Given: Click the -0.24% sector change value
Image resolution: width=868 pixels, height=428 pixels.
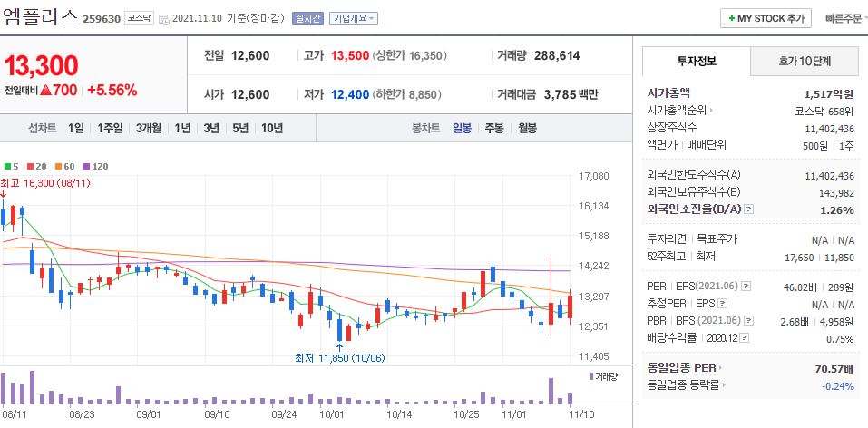Looking at the screenshot, I should pyautogui.click(x=839, y=386).
